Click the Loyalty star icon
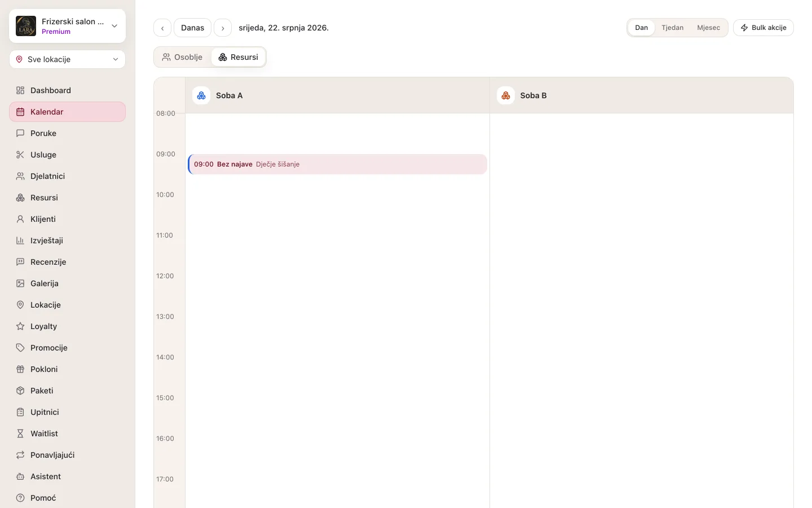812x508 pixels. point(20,326)
